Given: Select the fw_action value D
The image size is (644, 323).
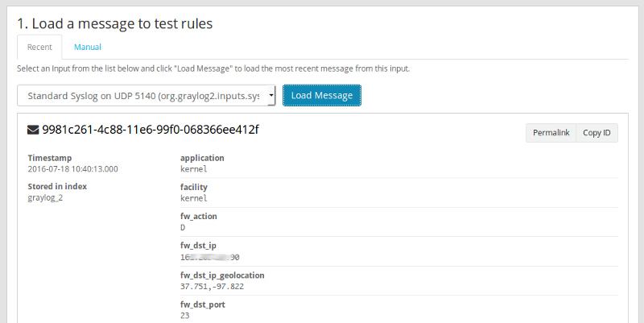Looking at the screenshot, I should (x=183, y=227).
